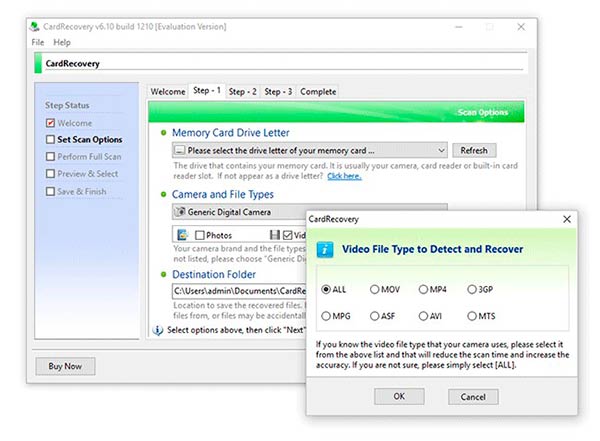This screenshot has width=600, height=441.
Task: Click the 'Memory Card Drive Letter' heading
Action: point(231,133)
